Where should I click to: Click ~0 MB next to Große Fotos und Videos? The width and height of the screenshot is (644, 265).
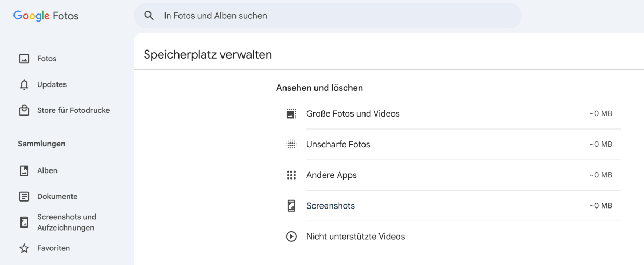[601, 114]
